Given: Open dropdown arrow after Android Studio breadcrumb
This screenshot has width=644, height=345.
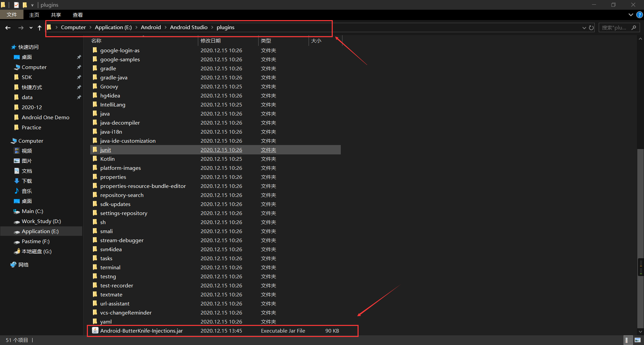Looking at the screenshot, I should (x=212, y=27).
